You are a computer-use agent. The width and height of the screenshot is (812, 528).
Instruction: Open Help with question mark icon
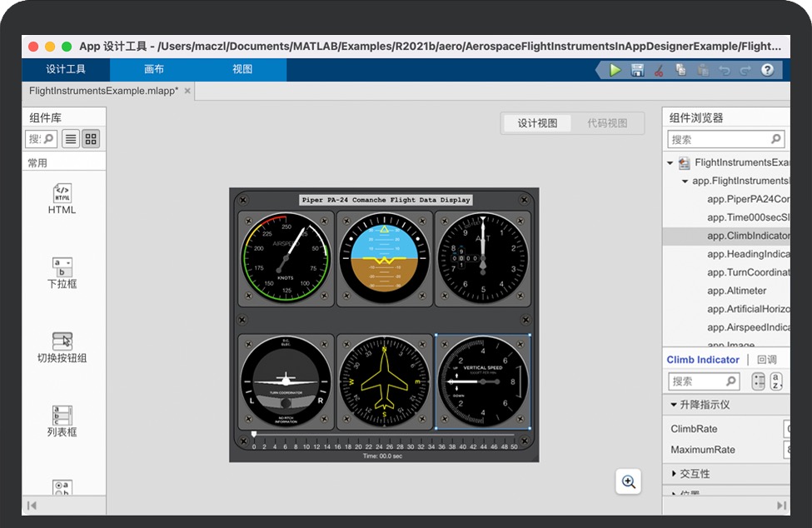[767, 70]
